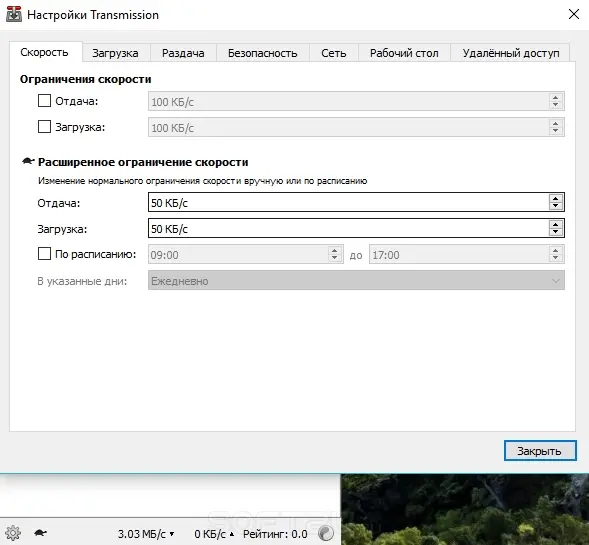The width and height of the screenshot is (589, 545).
Task: Switch to the Рабочий стол tab
Action: tap(404, 53)
